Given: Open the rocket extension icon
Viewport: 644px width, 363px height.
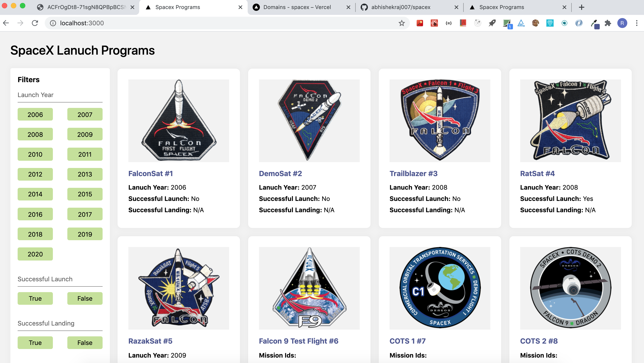Looking at the screenshot, I should click(x=492, y=23).
